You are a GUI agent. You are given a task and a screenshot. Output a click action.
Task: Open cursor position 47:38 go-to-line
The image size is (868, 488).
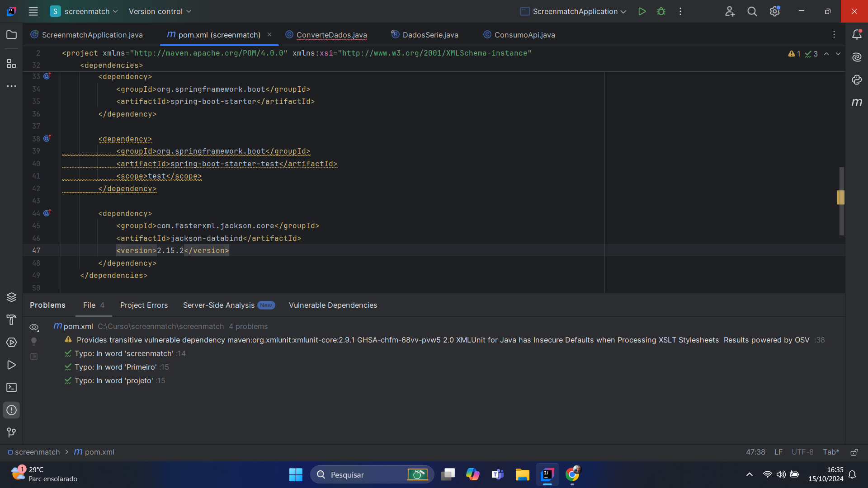[755, 452]
